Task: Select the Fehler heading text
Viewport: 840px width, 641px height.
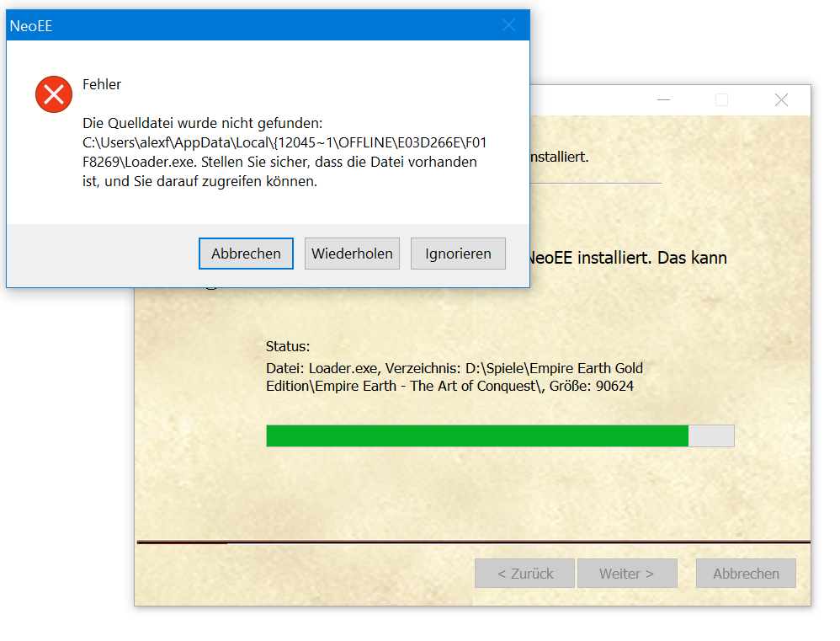Action: (x=102, y=84)
